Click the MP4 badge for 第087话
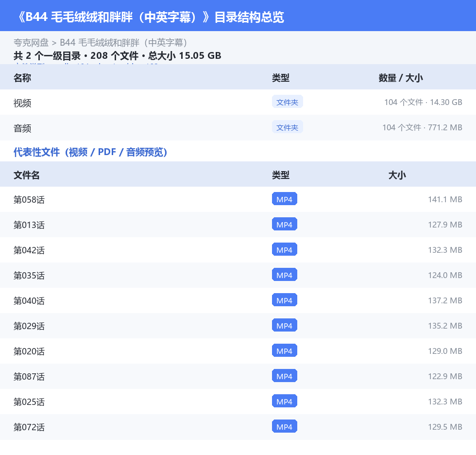Screen dimensions: 476x455 285,376
